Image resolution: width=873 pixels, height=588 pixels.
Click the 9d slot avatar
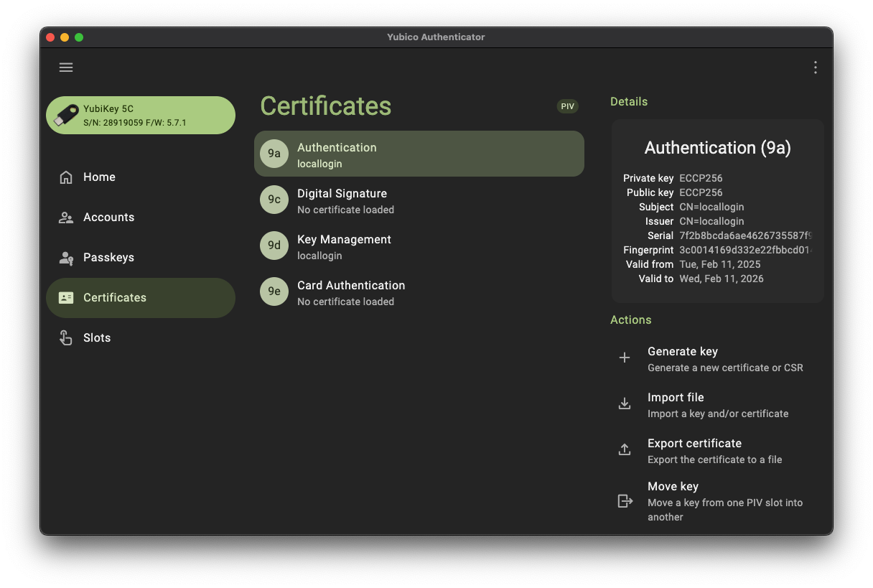click(x=274, y=246)
